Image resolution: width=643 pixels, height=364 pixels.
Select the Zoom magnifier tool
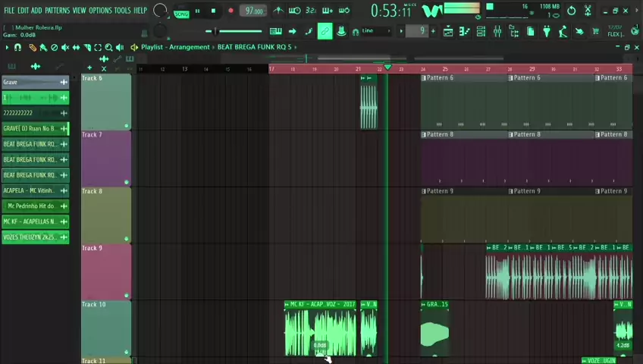[108, 48]
